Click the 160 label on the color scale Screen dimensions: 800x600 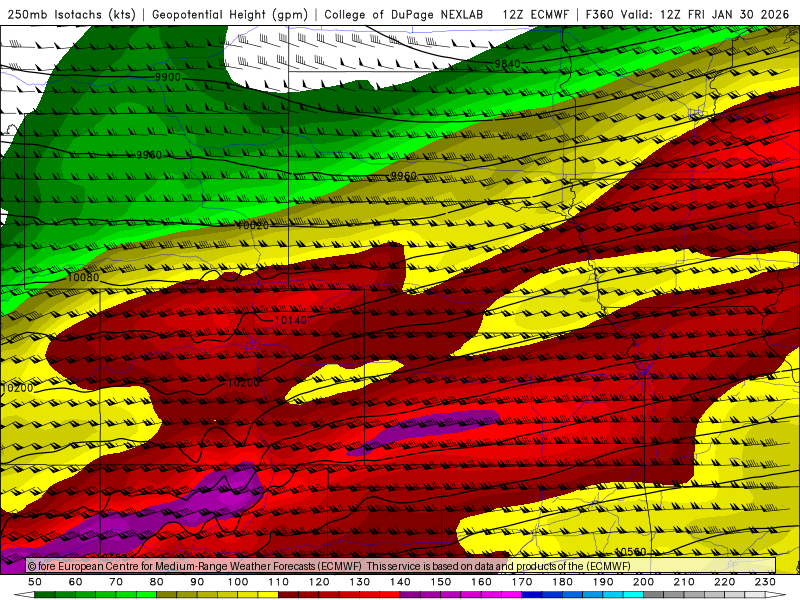click(x=481, y=582)
